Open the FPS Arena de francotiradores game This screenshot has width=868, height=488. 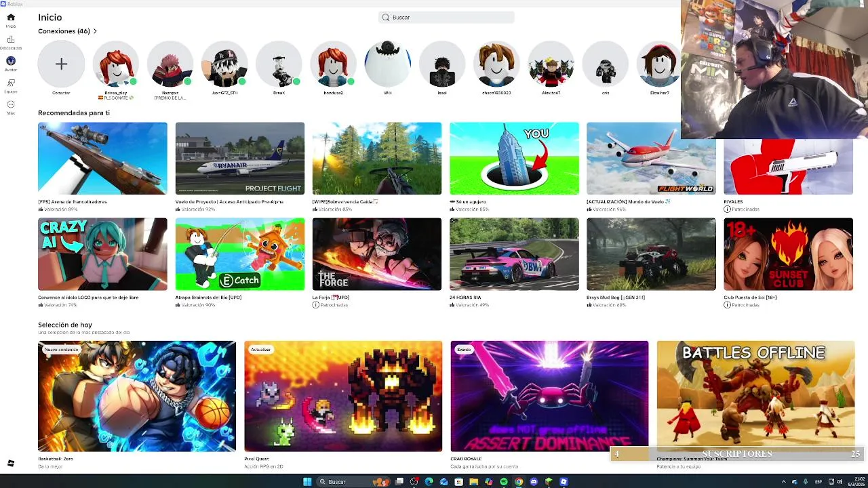click(x=102, y=159)
